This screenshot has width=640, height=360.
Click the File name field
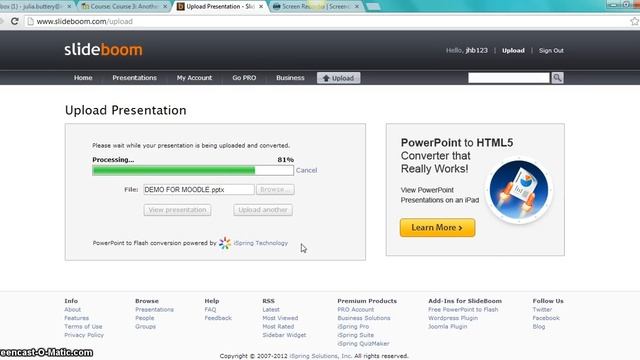[198, 189]
